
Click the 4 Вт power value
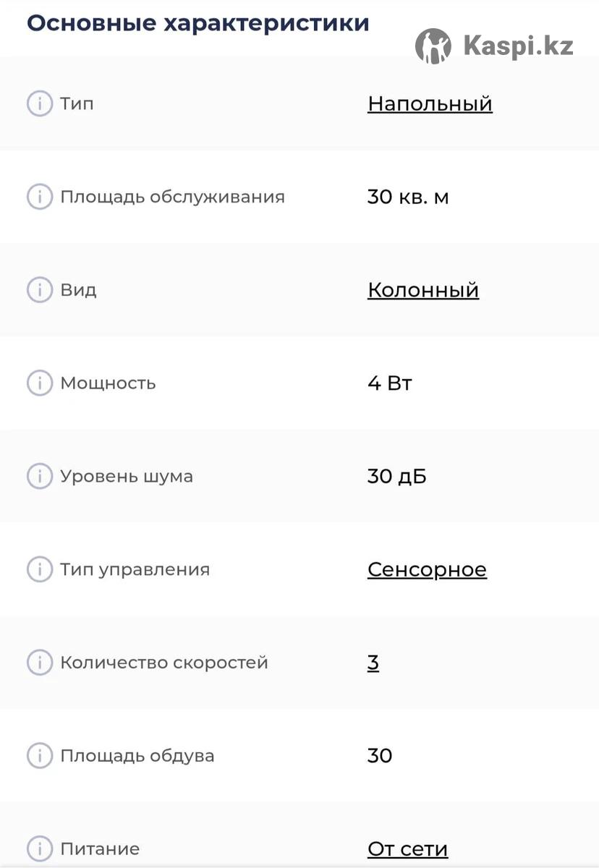pyautogui.click(x=390, y=383)
